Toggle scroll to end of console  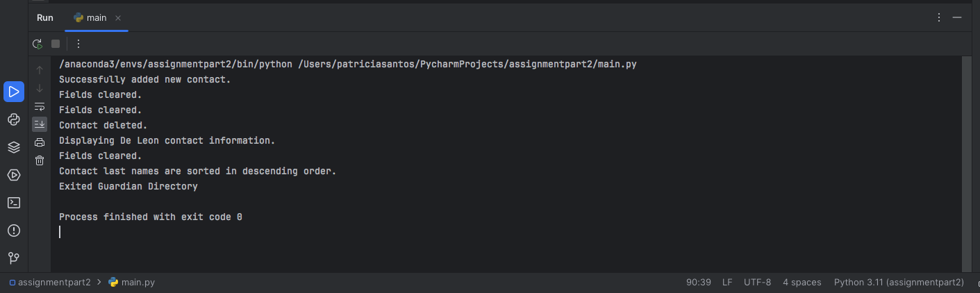coord(40,124)
